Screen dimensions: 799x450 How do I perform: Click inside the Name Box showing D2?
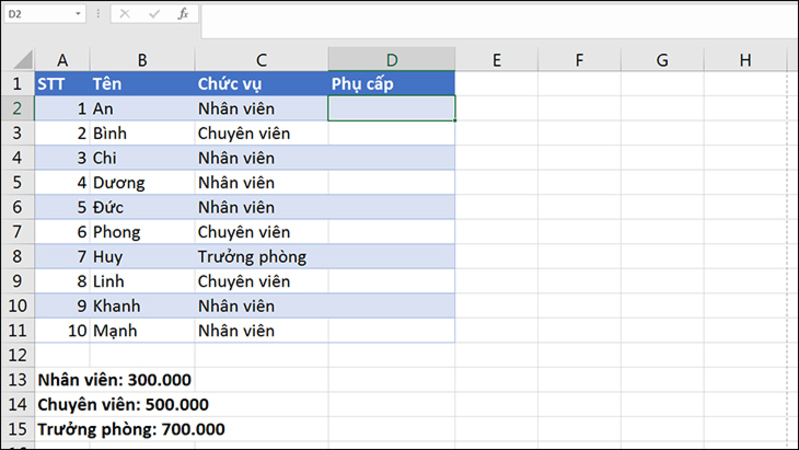point(39,14)
